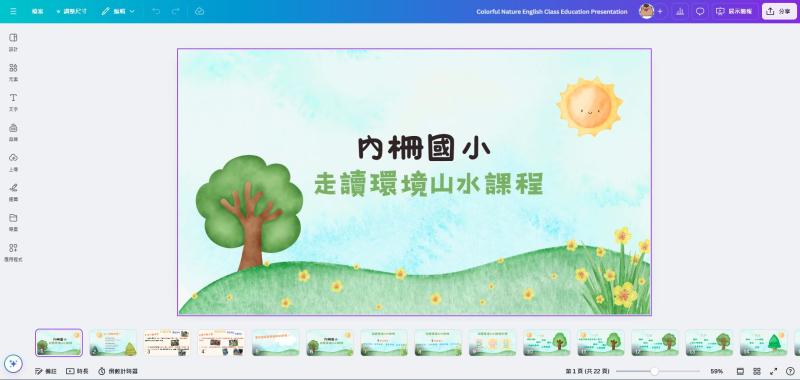Open the 元素 elements panel
The width and height of the screenshot is (800, 380).
click(13, 72)
